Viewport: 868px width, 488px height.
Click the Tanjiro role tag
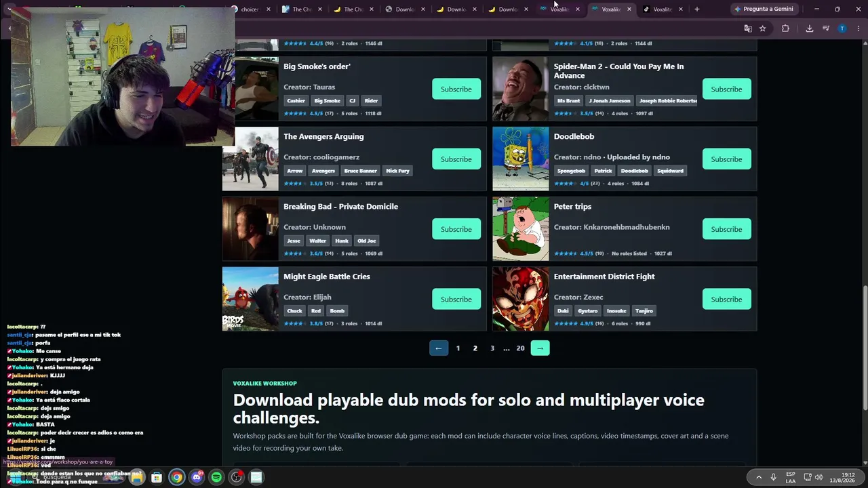point(644,311)
